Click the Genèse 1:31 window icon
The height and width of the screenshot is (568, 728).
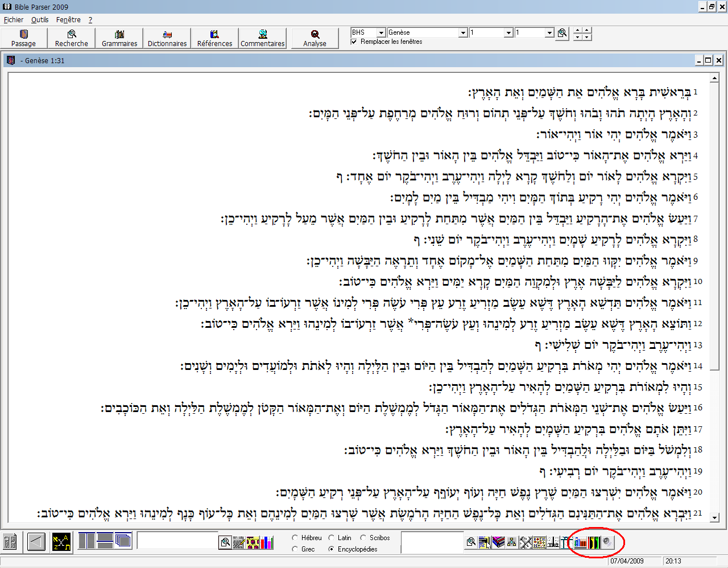[10, 60]
